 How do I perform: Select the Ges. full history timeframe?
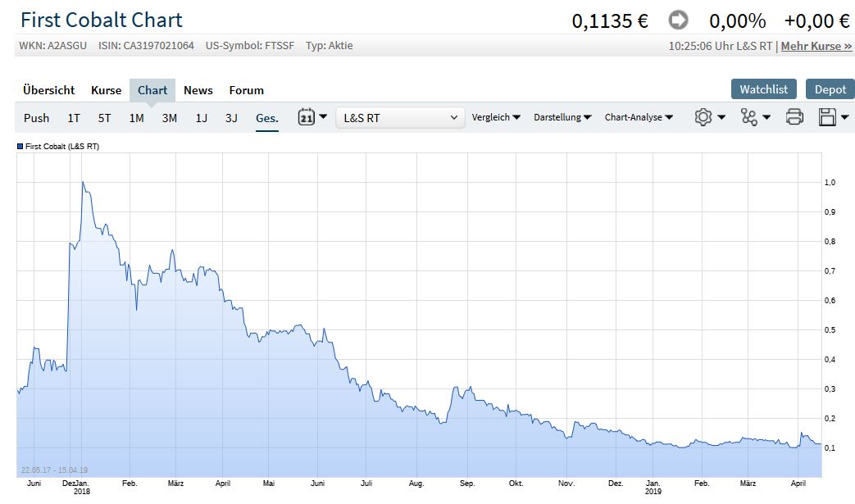tap(267, 118)
